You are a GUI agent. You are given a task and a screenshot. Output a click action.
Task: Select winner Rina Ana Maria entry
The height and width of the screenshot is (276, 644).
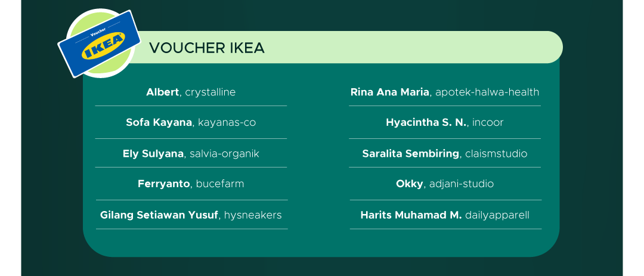(445, 92)
